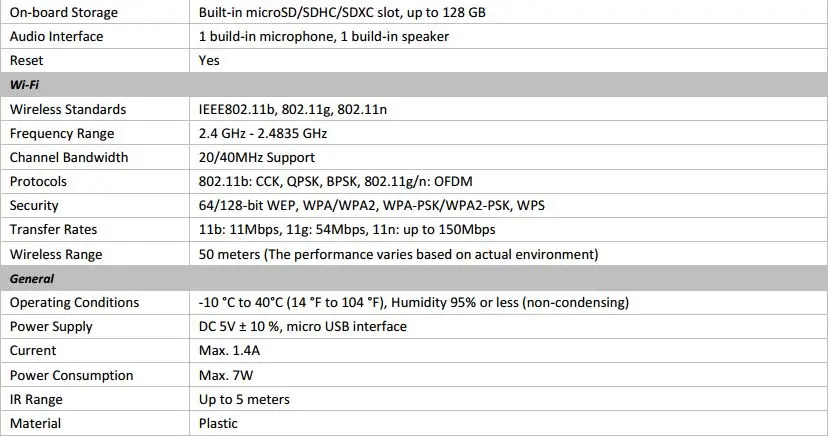Click the 50 meters Wireless Range value
Viewport: 828px width, 436px height.
(x=398, y=254)
